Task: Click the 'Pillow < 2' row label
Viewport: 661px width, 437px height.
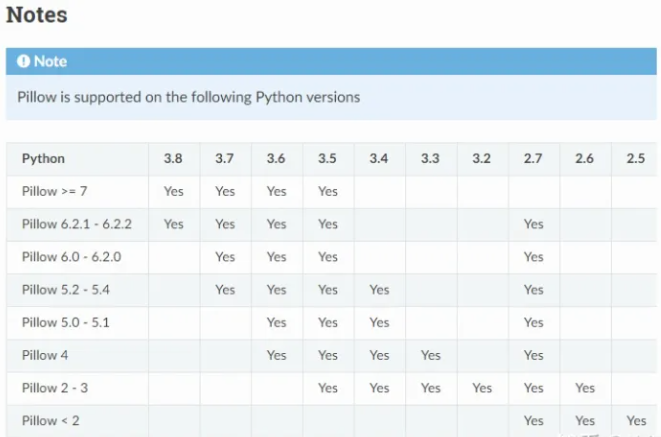Action: 50,421
